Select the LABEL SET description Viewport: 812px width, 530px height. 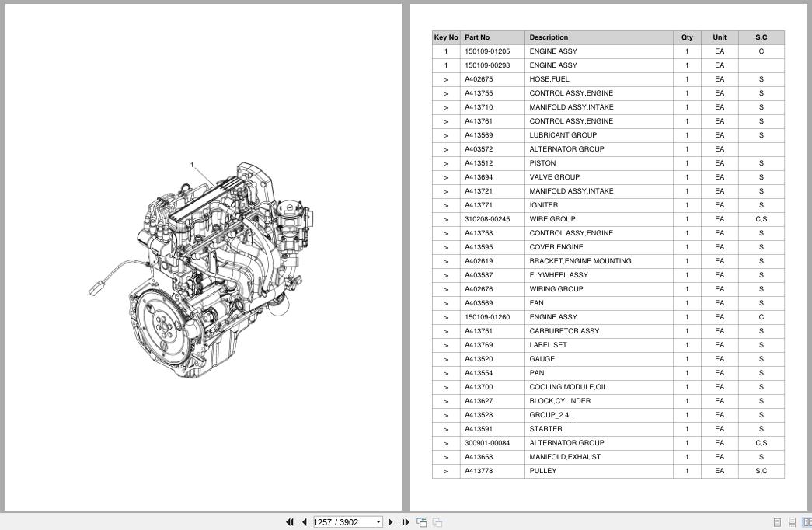point(548,345)
